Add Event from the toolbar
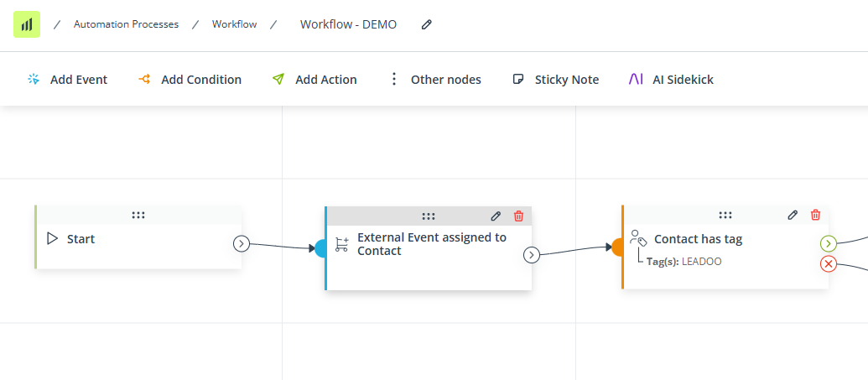 68,79
